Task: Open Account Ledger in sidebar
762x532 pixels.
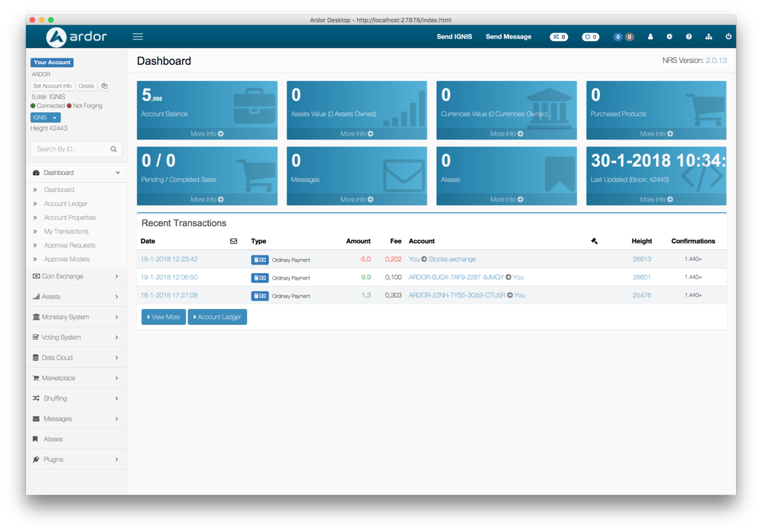Action: point(66,204)
